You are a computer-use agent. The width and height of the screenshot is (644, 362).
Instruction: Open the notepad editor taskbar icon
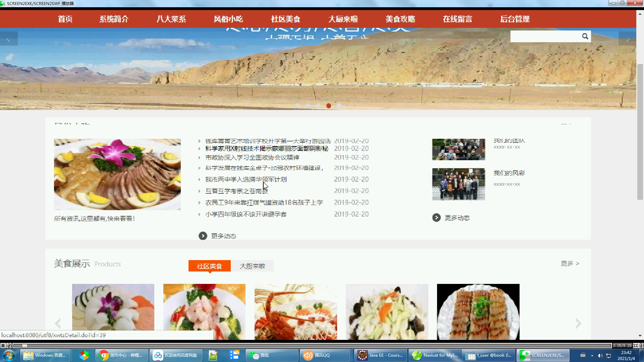pyautogui.click(x=213, y=355)
